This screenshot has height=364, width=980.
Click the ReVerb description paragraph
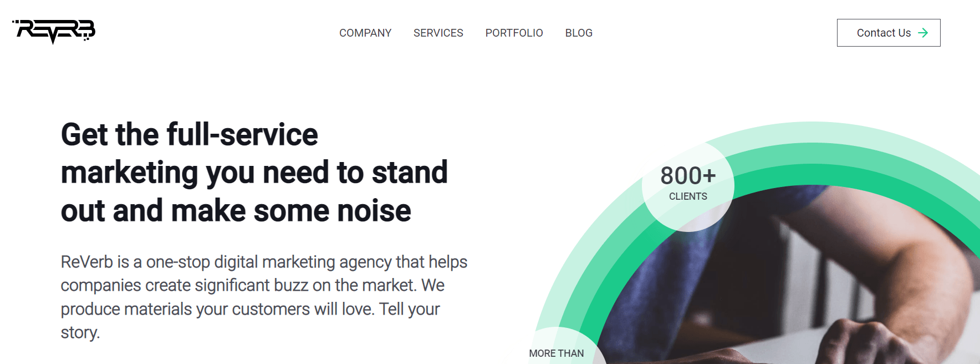(264, 297)
